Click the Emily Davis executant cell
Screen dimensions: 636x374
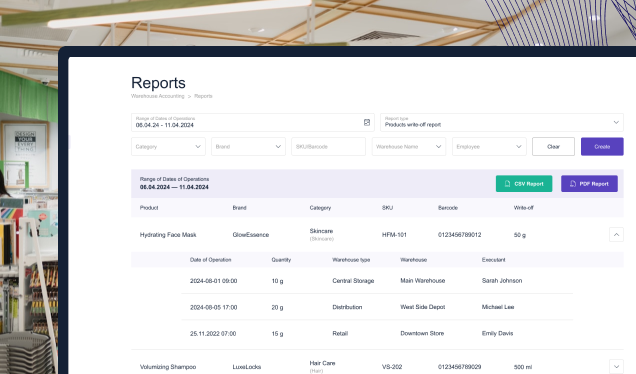(497, 333)
